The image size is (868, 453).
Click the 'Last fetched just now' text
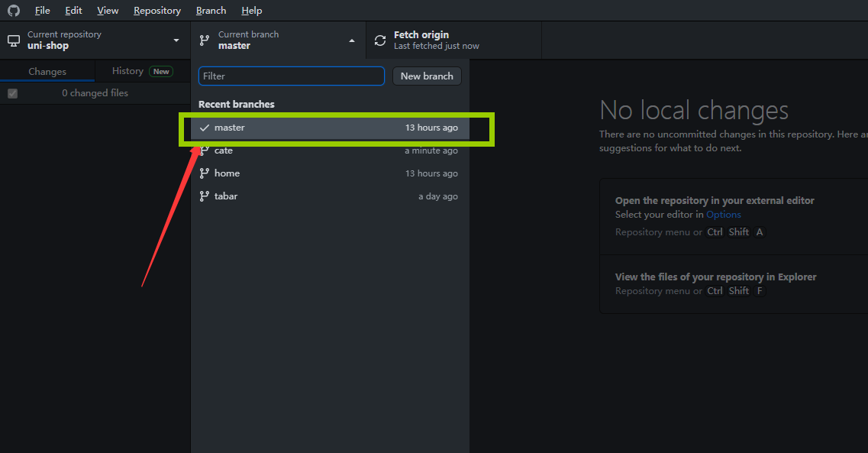click(436, 46)
